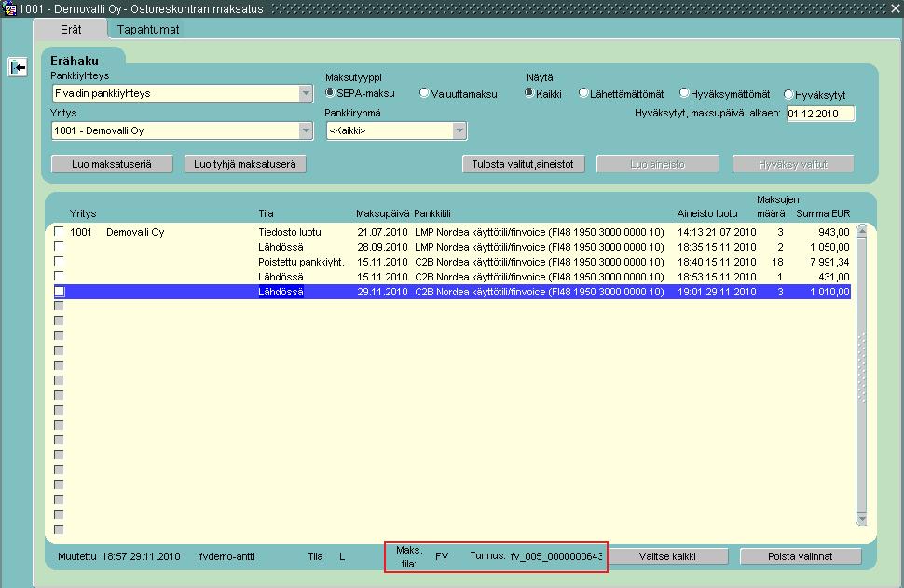Click the Aineisto luotu column header

[707, 214]
